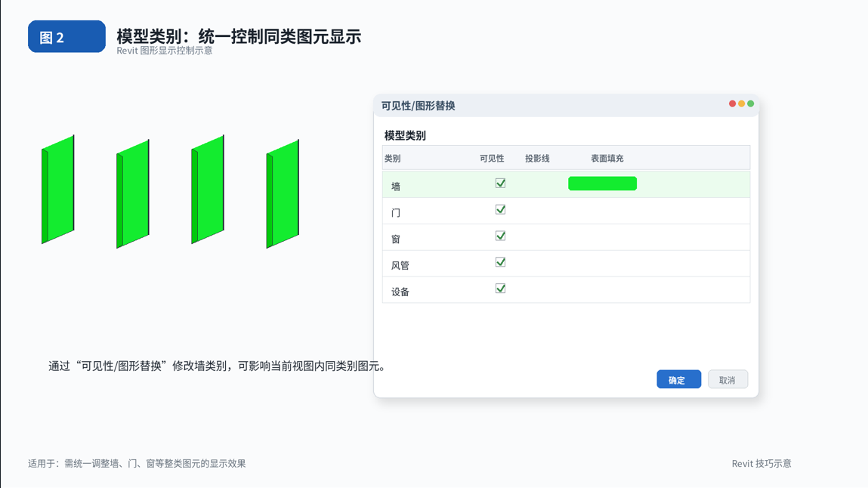Click the Revit 图形显示控制示意 subtitle
This screenshot has width=868, height=488.
click(165, 51)
